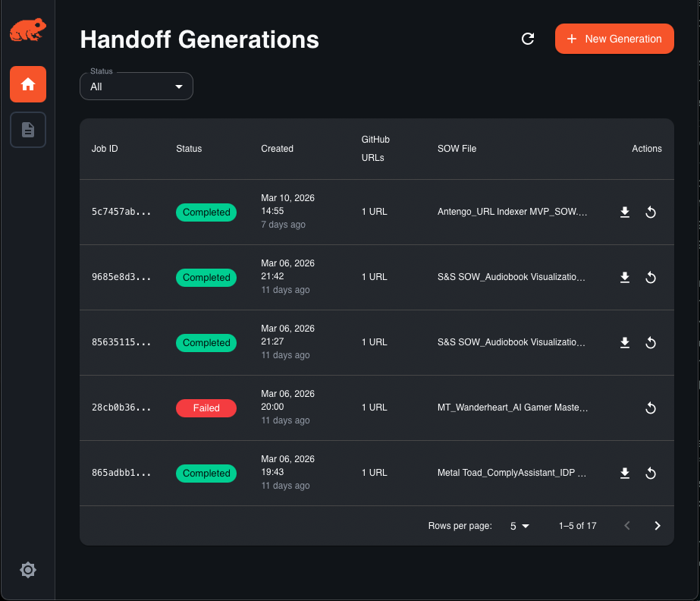700x601 pixels.
Task: Click the Failed status badge
Action: pos(206,408)
